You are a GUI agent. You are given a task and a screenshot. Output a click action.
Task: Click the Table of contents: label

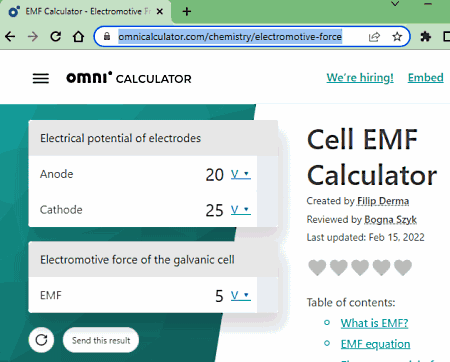pos(351,302)
